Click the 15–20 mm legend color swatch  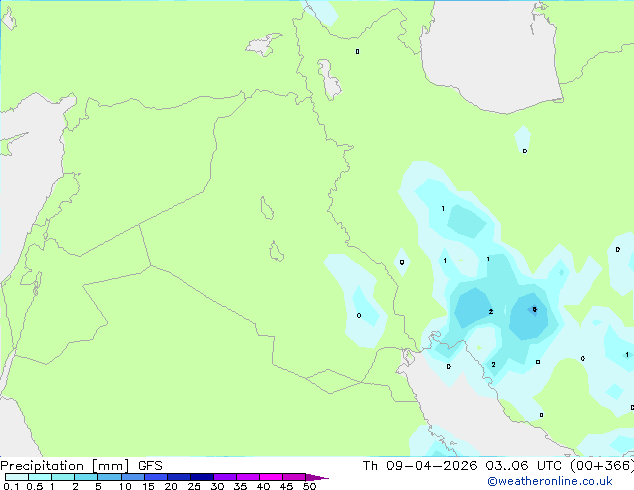click(x=156, y=477)
